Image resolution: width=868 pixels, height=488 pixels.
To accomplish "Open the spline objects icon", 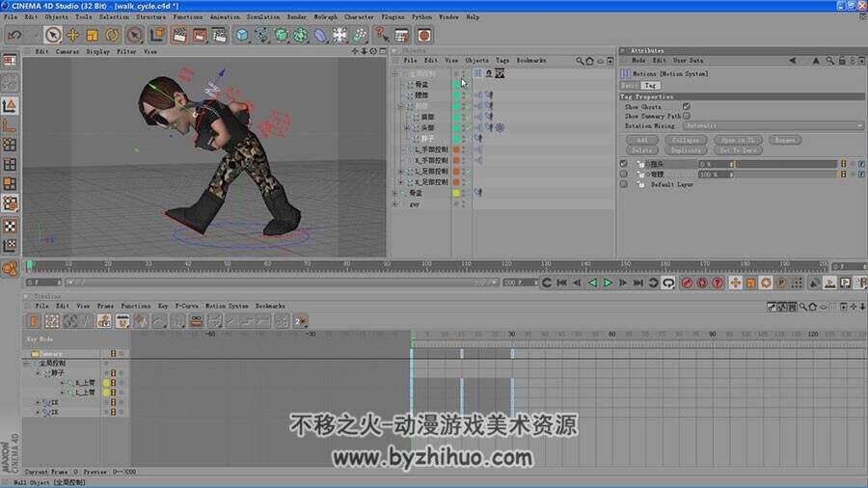I will click(x=261, y=36).
